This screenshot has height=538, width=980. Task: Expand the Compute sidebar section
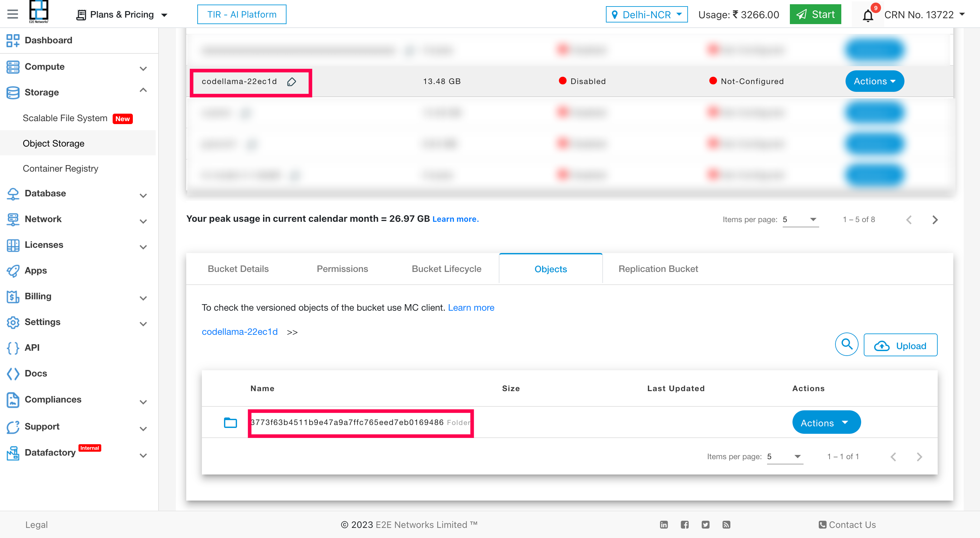point(143,68)
